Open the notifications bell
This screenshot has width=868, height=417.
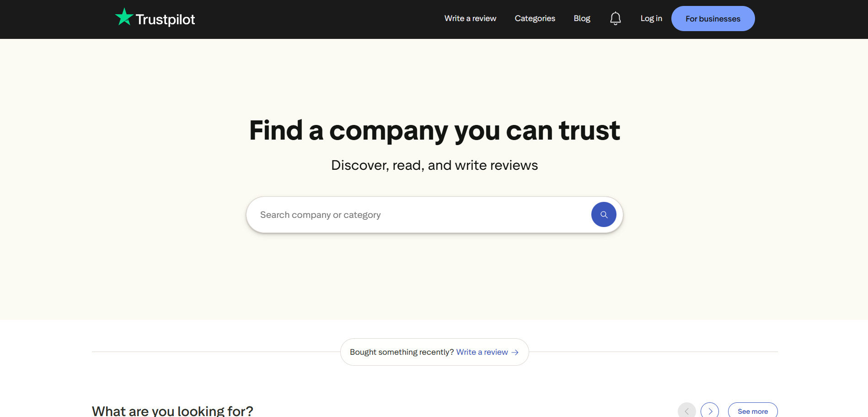[615, 18]
